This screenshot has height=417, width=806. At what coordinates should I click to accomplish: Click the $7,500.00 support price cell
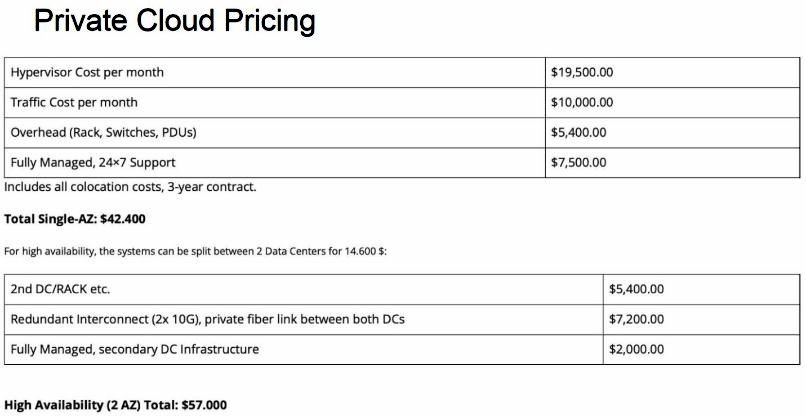(579, 162)
